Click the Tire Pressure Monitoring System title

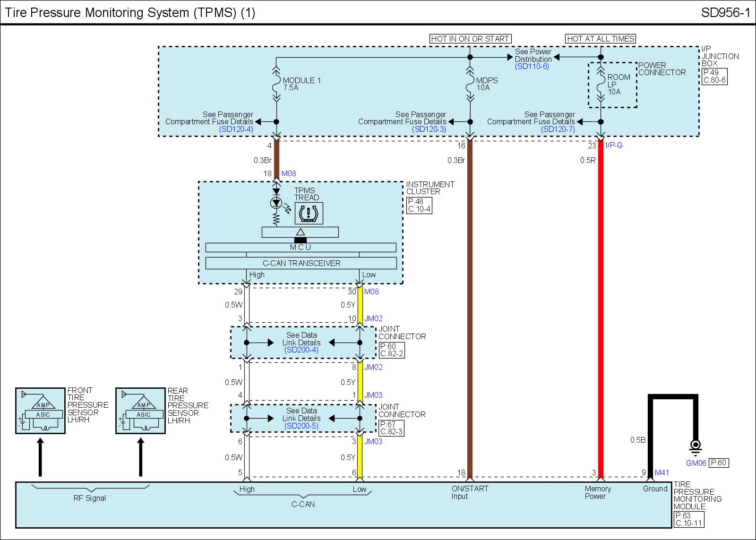(x=130, y=13)
